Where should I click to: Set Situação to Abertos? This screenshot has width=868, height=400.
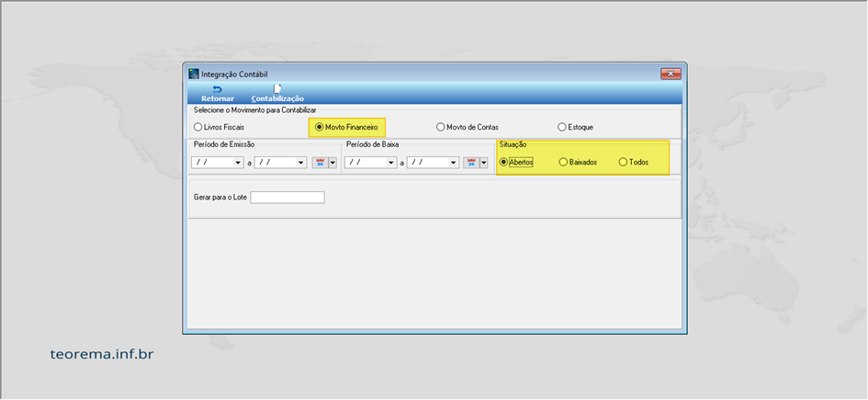coord(516,163)
